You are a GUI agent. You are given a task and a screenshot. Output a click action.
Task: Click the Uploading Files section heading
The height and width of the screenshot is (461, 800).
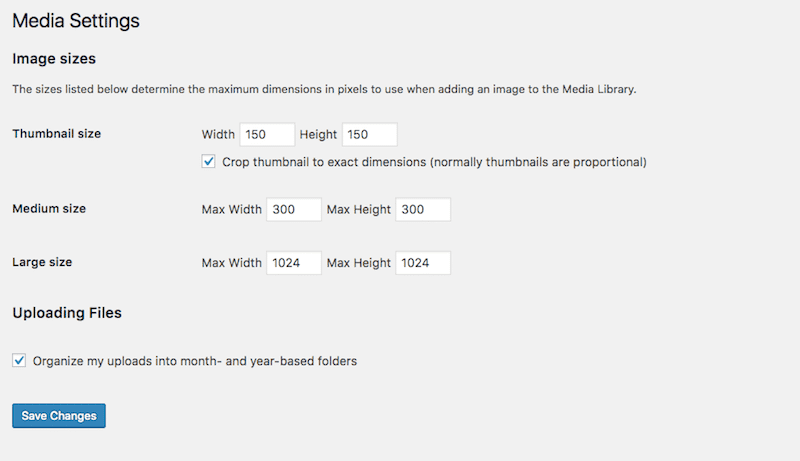pos(67,313)
